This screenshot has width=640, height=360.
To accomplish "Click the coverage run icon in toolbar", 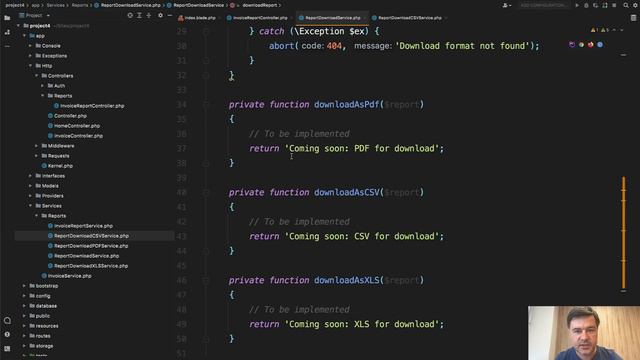I will 596,5.
